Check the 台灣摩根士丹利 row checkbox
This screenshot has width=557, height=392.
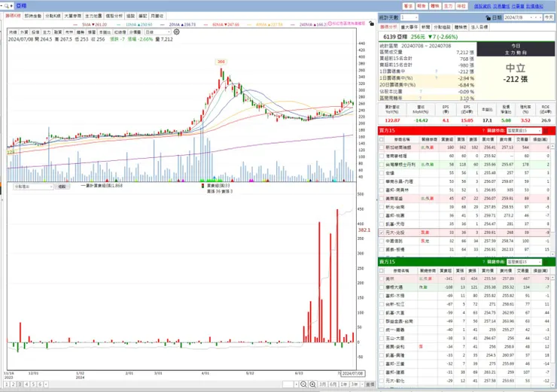point(382,164)
